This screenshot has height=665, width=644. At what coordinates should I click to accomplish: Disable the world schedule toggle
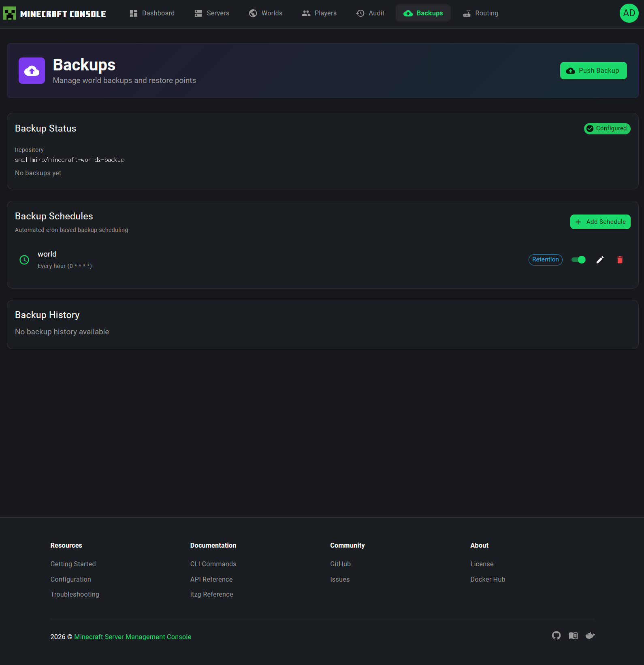[578, 260]
